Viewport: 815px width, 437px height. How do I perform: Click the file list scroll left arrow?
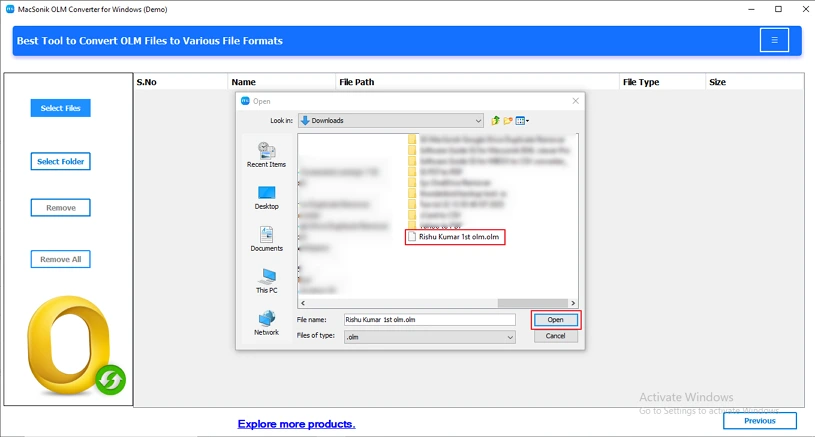pos(303,303)
